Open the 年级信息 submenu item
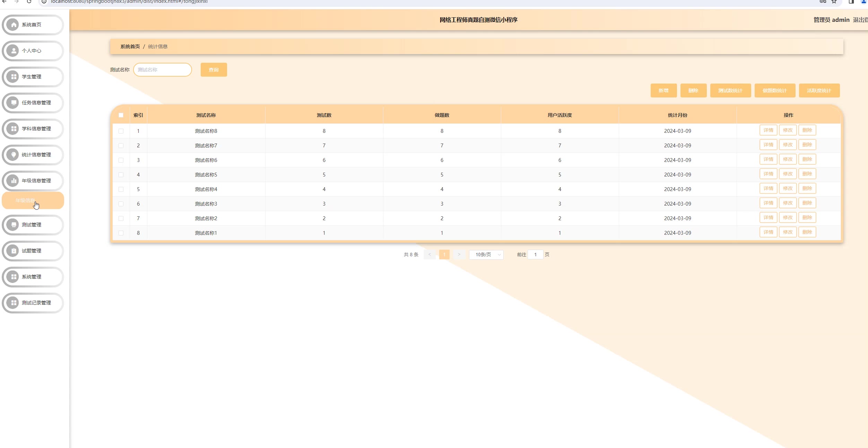Screen dimensions: 868x448 33,201
